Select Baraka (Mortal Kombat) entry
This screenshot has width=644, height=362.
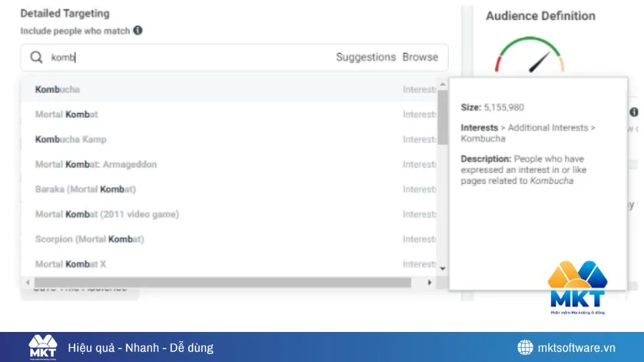coord(85,190)
